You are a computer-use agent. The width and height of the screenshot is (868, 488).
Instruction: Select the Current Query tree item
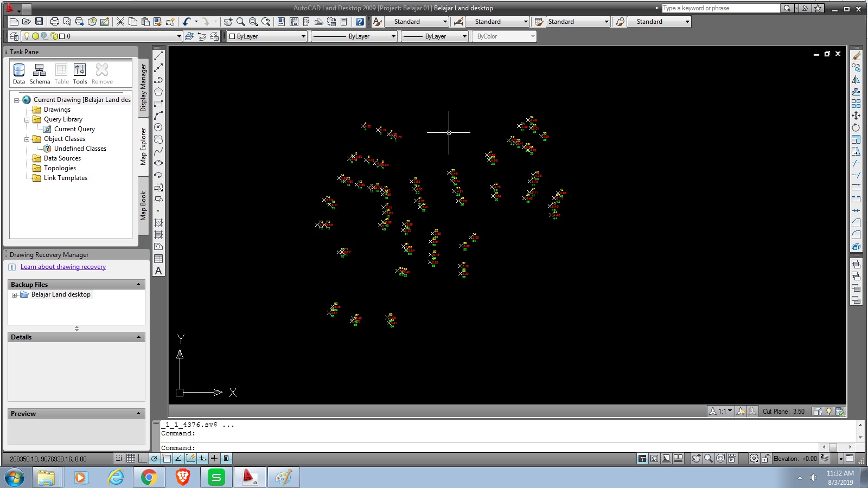pos(74,129)
